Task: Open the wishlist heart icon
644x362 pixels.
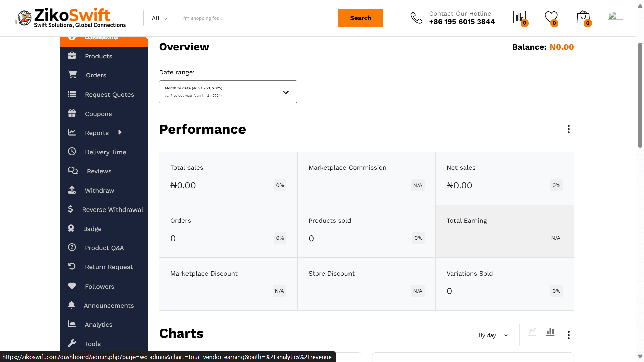Action: click(551, 18)
